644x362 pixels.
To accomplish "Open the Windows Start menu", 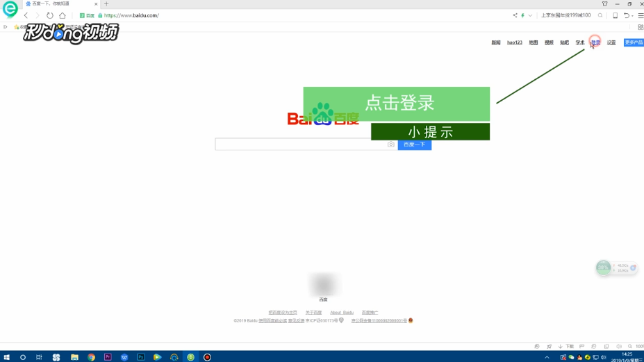I will pos(6,357).
